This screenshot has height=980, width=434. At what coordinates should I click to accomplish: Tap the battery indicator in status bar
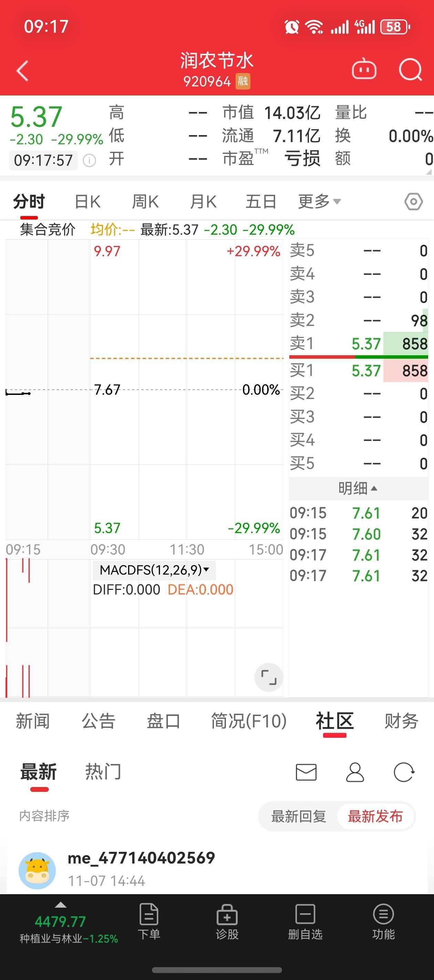pos(395,27)
